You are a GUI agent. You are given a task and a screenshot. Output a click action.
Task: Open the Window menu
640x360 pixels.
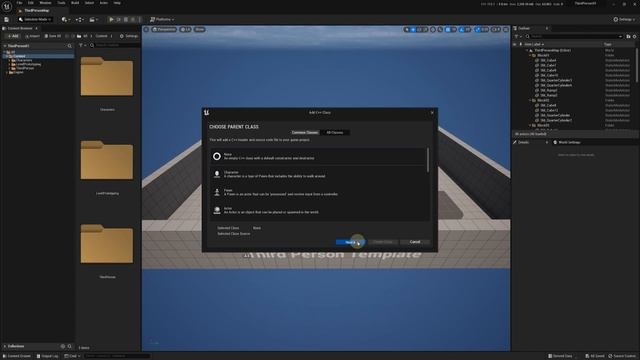click(45, 3)
